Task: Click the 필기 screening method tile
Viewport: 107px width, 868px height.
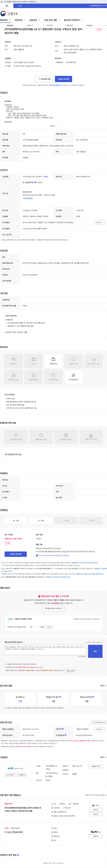Action: 66,521
